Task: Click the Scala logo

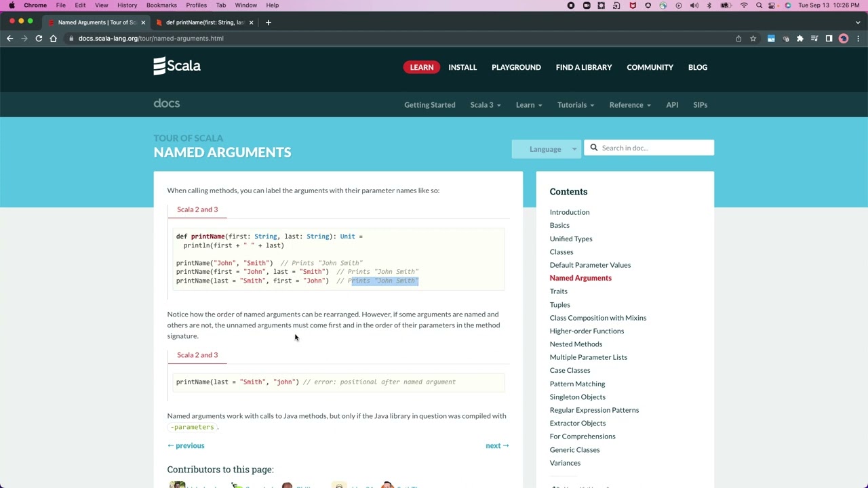Action: pyautogui.click(x=177, y=66)
